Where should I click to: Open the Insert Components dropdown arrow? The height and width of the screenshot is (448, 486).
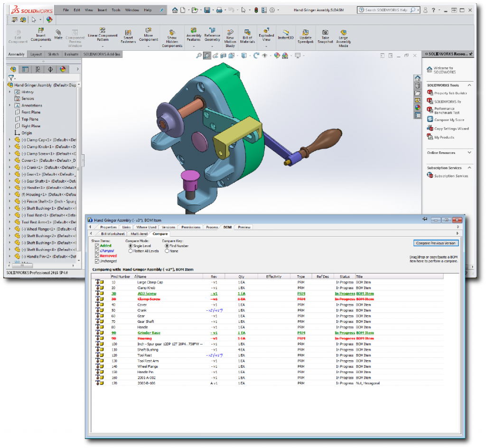click(41, 47)
